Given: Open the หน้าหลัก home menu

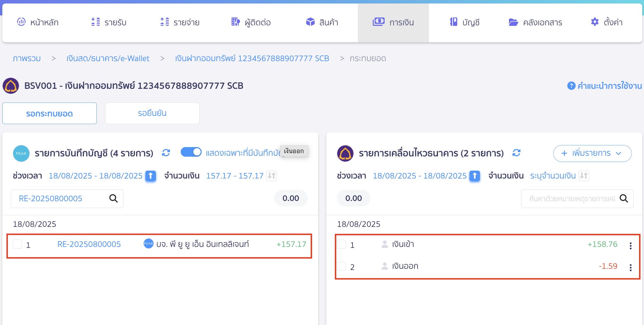Looking at the screenshot, I should coord(38,22).
